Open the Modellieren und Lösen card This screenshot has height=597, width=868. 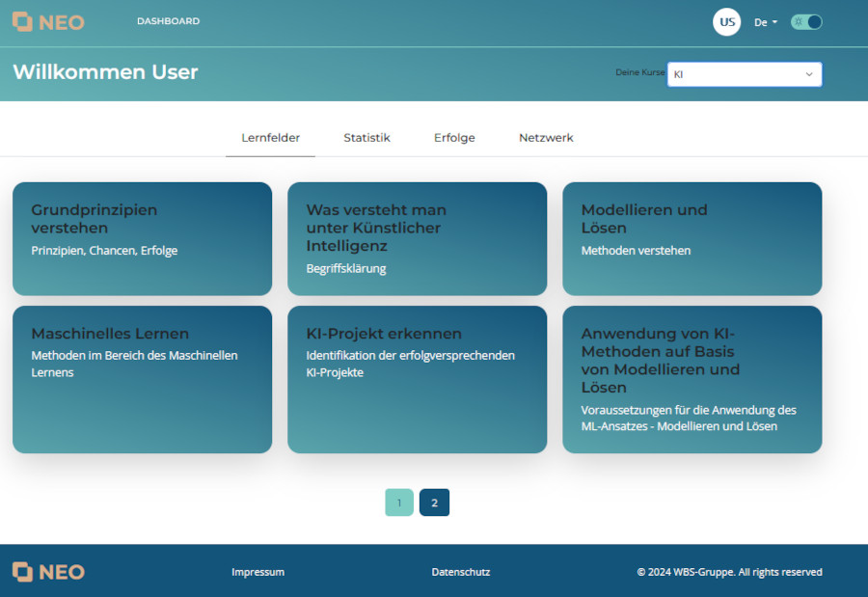[x=692, y=238]
